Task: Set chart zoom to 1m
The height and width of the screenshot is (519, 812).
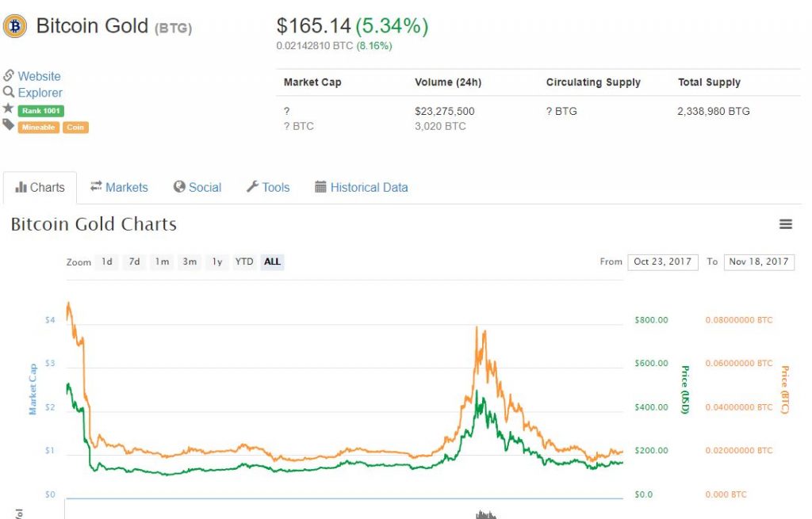Action: (162, 261)
